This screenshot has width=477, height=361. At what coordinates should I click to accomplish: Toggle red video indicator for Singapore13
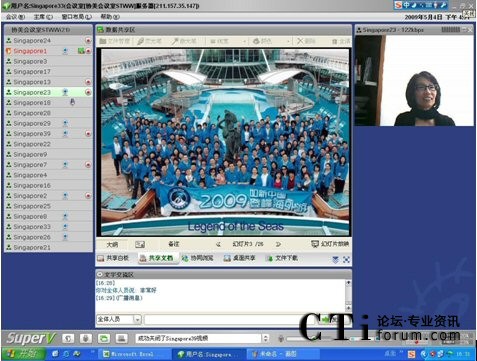pos(88,82)
